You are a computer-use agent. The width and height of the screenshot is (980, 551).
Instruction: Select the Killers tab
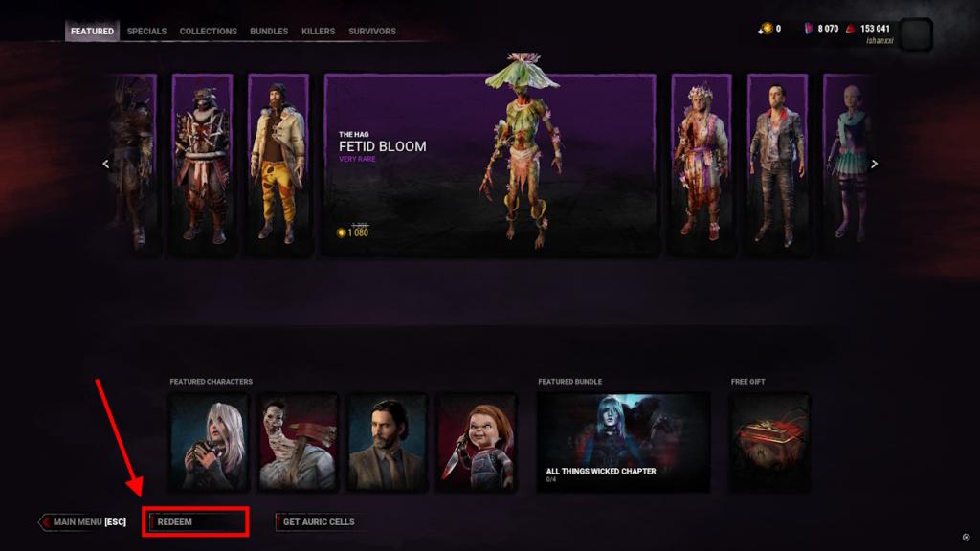click(318, 31)
